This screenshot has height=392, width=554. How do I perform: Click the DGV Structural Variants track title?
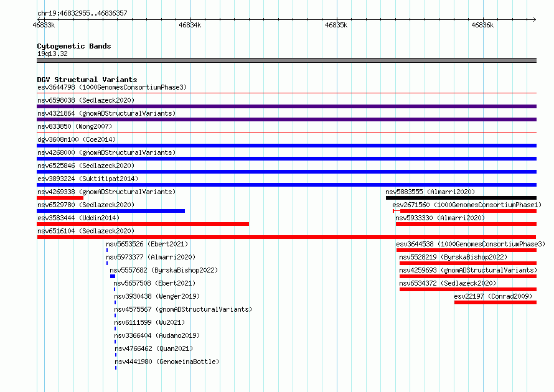pyautogui.click(x=87, y=80)
